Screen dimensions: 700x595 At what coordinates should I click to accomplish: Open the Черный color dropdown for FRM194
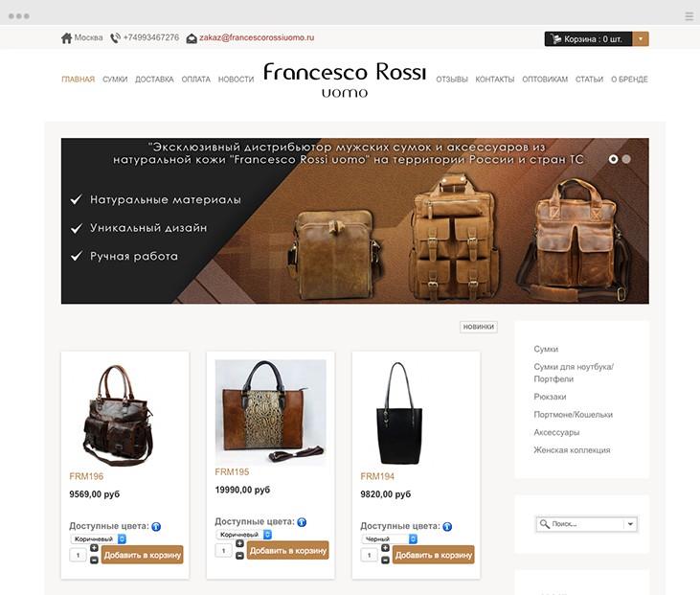[x=390, y=539]
